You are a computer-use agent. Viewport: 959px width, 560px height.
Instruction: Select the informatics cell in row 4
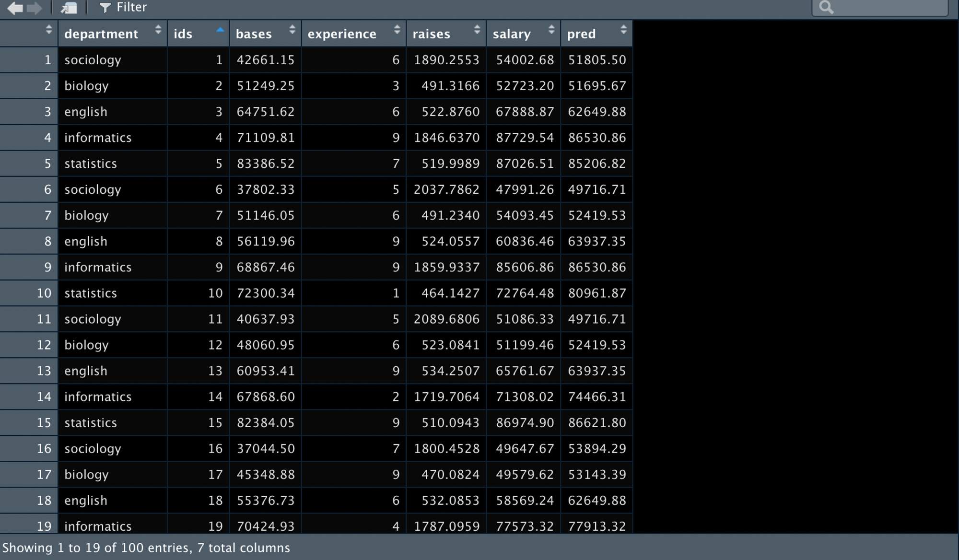point(113,138)
